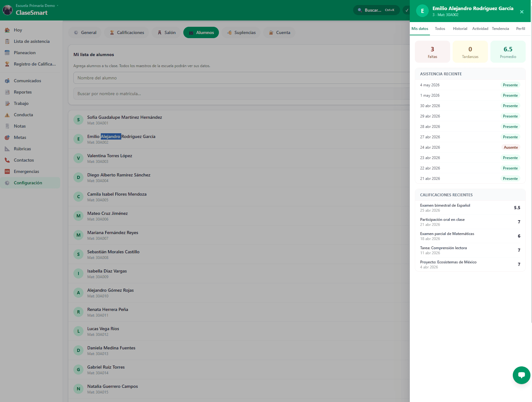Switch to the Todos panel tab
The width and height of the screenshot is (532, 402).
(x=440, y=29)
